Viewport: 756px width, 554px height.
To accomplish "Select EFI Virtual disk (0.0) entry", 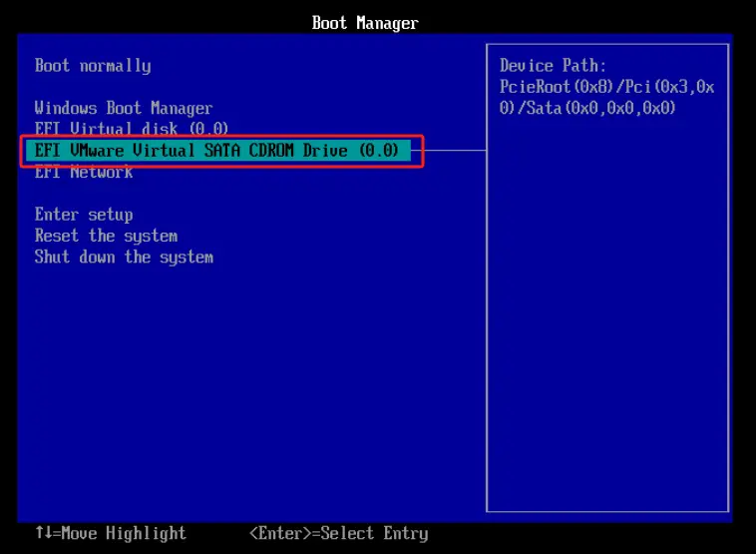I will (132, 129).
